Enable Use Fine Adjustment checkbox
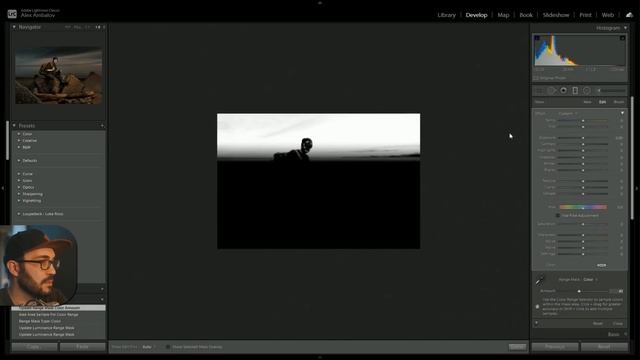This screenshot has width=640, height=360. click(558, 216)
